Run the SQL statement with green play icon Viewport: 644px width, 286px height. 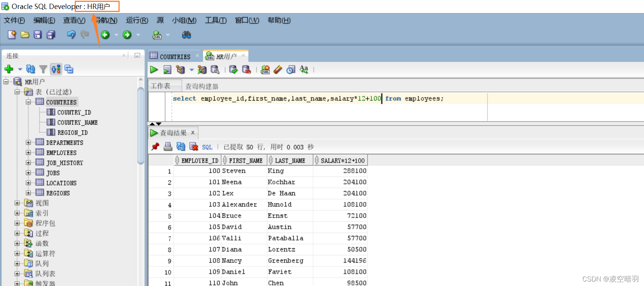point(154,70)
